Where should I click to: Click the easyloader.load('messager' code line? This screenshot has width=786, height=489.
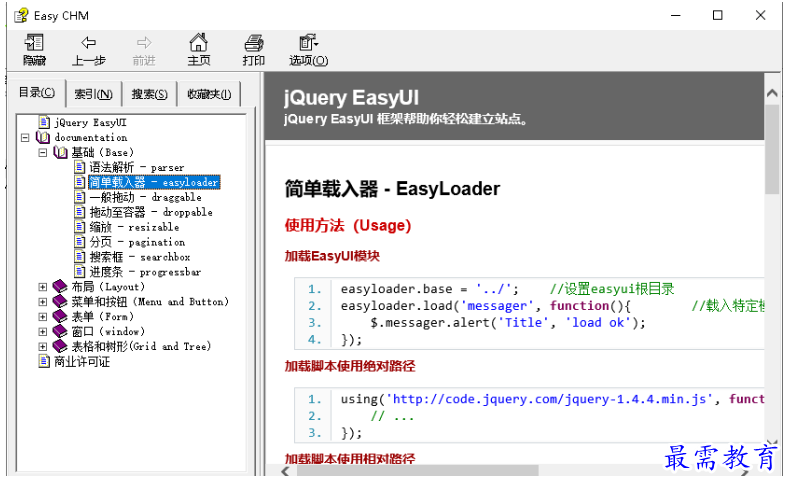coord(552,306)
